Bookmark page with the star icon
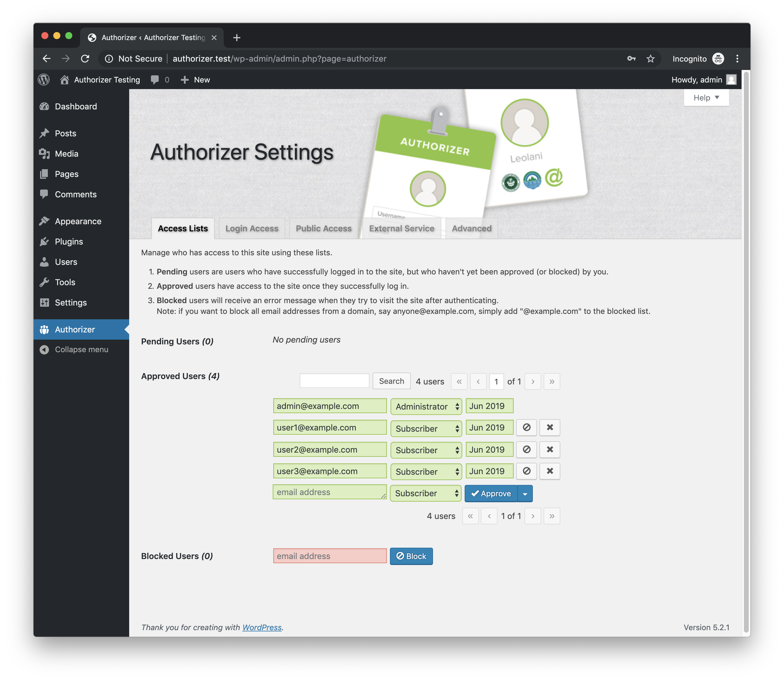The height and width of the screenshot is (681, 784). pyautogui.click(x=651, y=59)
